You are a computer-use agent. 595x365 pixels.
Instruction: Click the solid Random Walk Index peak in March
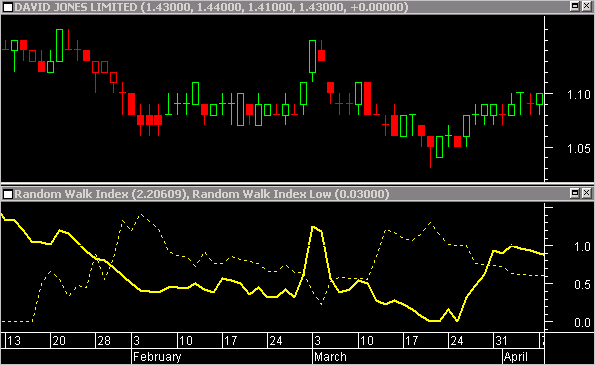(x=313, y=227)
